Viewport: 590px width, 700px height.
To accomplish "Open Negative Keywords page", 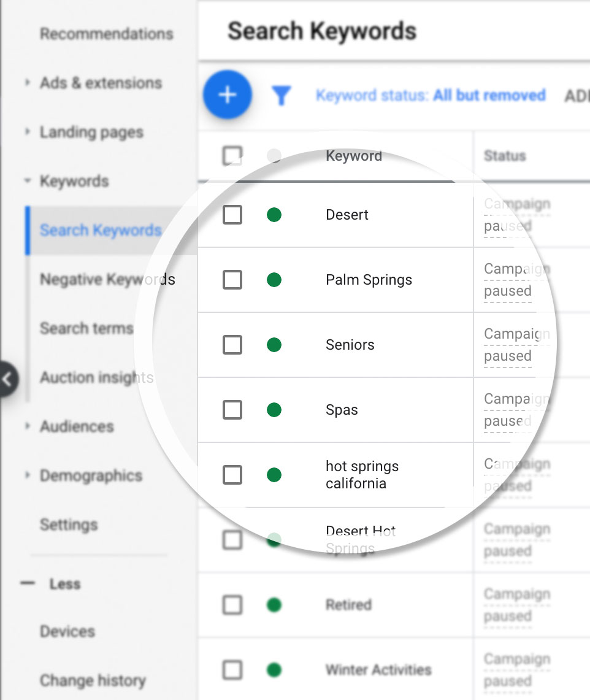I will (107, 280).
